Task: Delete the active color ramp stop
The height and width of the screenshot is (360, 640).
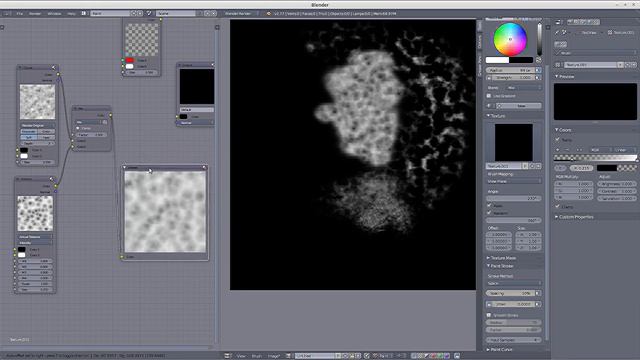Action: pos(567,150)
